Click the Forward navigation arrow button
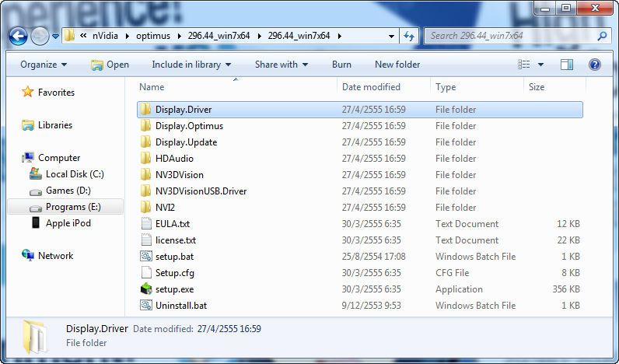Viewport: 619px width, 364px height. click(x=40, y=36)
